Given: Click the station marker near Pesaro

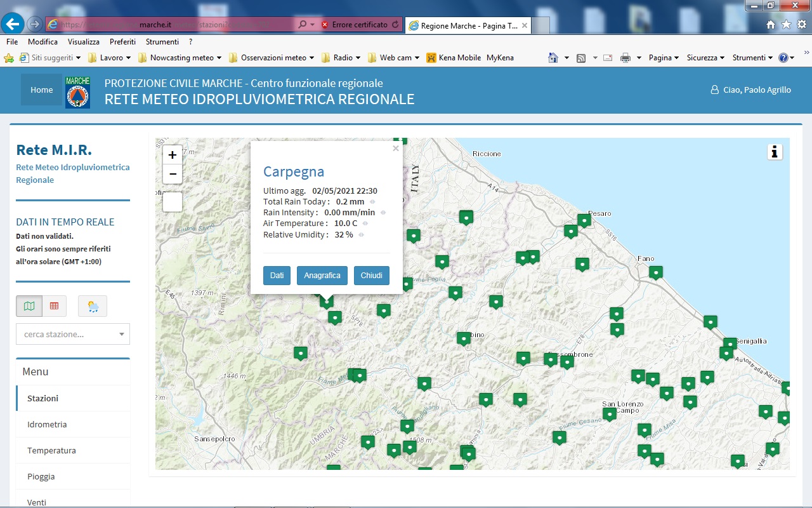Looking at the screenshot, I should 584,220.
